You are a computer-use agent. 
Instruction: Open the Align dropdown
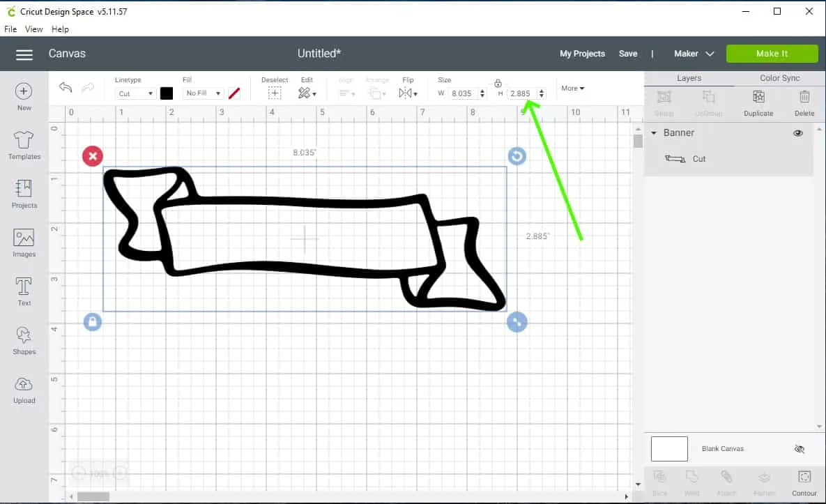pos(346,93)
